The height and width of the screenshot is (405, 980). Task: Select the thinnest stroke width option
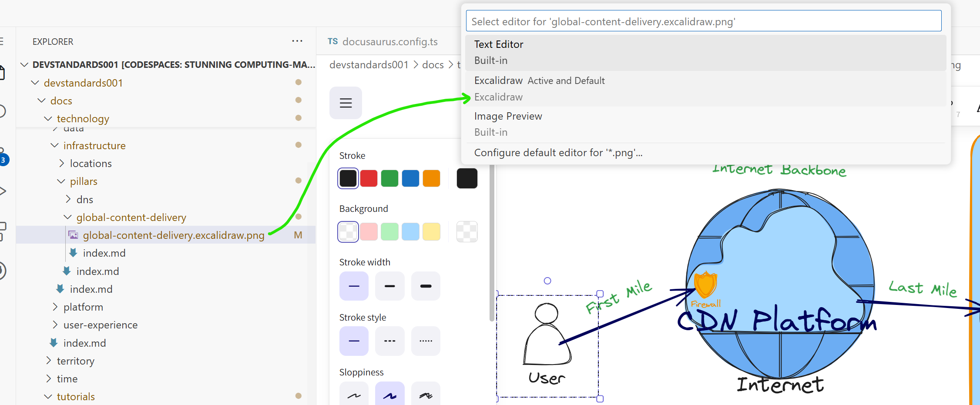coord(353,286)
